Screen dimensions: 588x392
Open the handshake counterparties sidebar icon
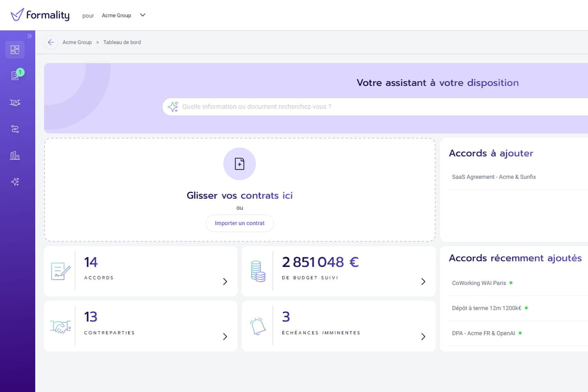(15, 103)
